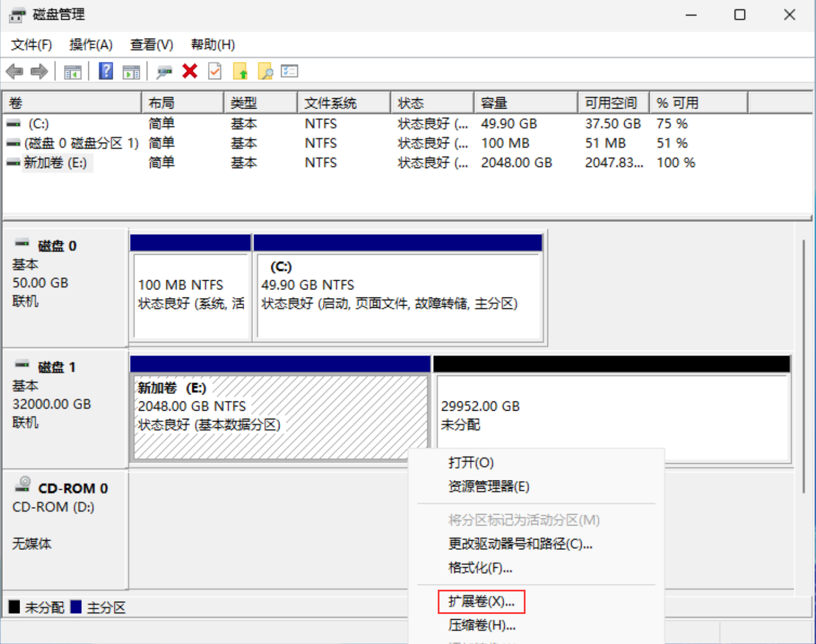This screenshot has width=816, height=644.
Task: Click the 100 MB NTFS partition block
Action: [191, 287]
